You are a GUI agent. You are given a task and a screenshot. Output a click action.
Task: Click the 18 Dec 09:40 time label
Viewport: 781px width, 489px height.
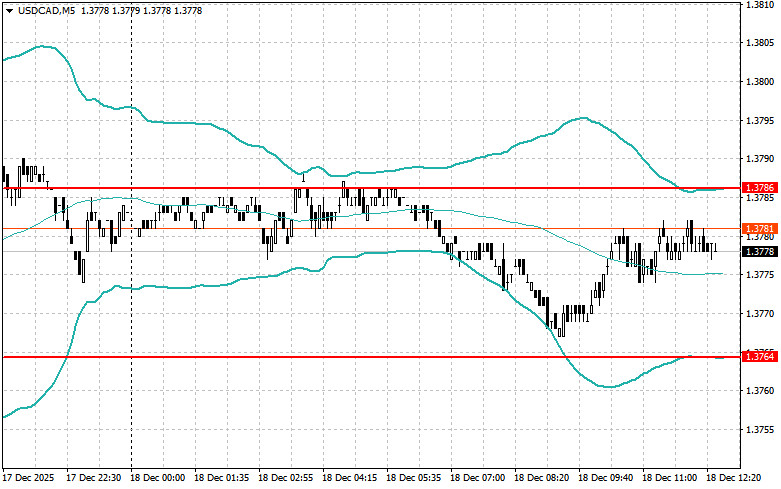605,478
